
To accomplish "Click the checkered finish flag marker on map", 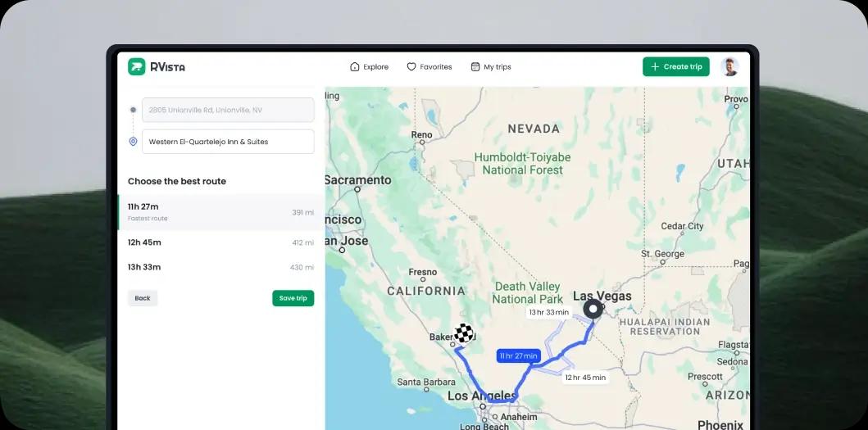I will (x=464, y=333).
